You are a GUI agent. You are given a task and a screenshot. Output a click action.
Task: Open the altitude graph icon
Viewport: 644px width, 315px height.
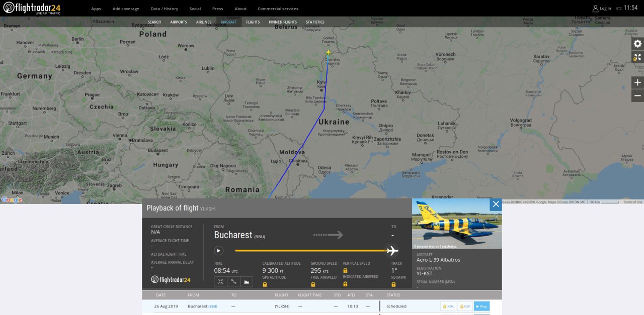(247, 281)
